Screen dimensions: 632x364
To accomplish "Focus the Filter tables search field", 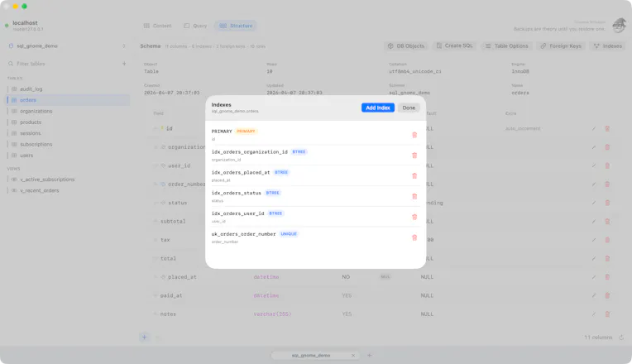I will click(63, 64).
